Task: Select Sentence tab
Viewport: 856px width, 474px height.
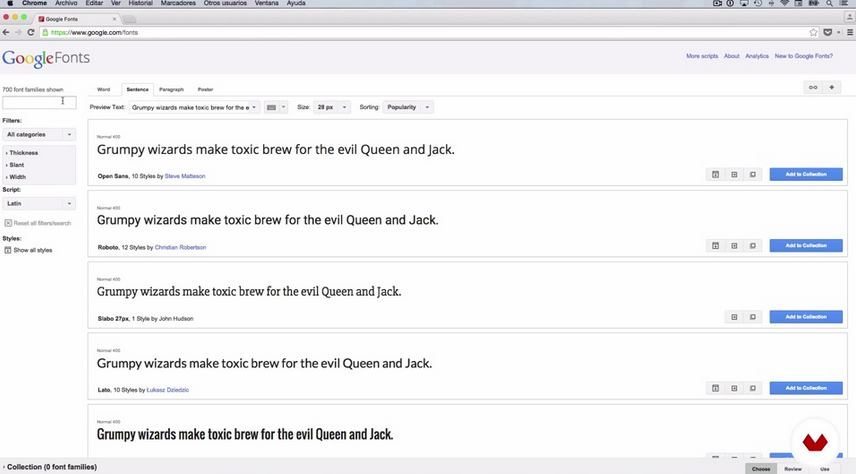Action: click(137, 89)
